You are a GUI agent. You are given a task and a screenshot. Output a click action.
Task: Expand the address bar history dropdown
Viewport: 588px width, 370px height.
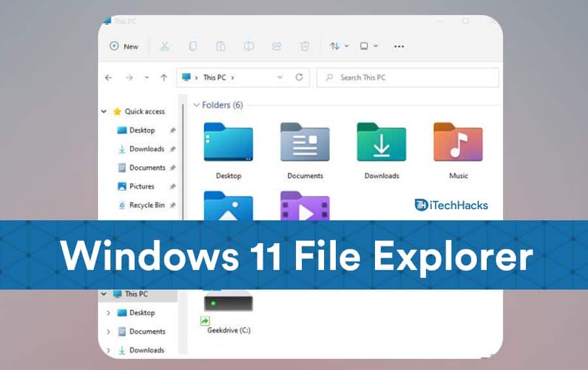(280, 77)
